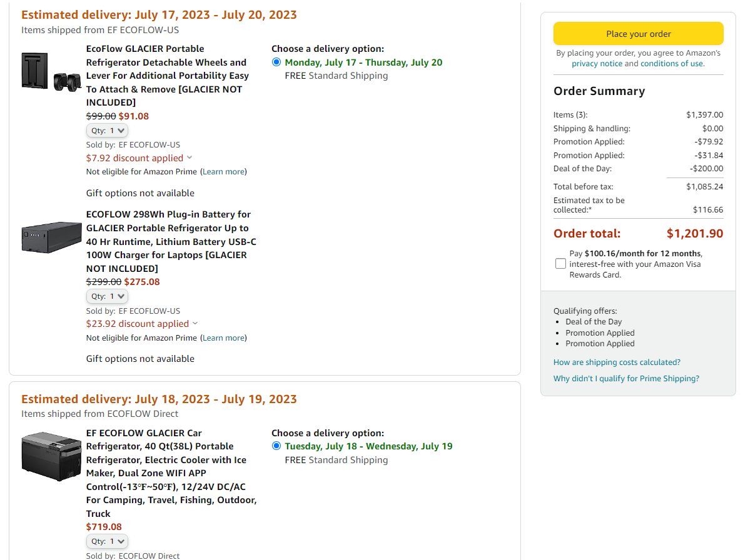Viewport: 743px width, 560px height.
Task: Open Qty dropdown for GLACIER Detachable Wheels
Action: pyautogui.click(x=107, y=131)
